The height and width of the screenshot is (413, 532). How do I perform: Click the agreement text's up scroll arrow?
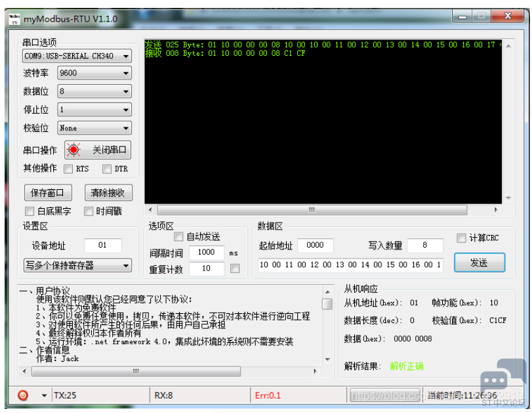pos(327,292)
